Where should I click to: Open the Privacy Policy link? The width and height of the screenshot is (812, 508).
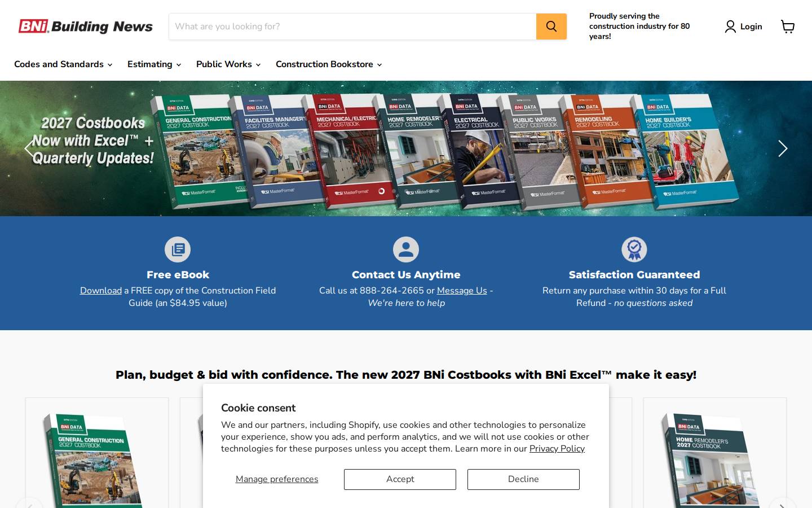tap(557, 449)
